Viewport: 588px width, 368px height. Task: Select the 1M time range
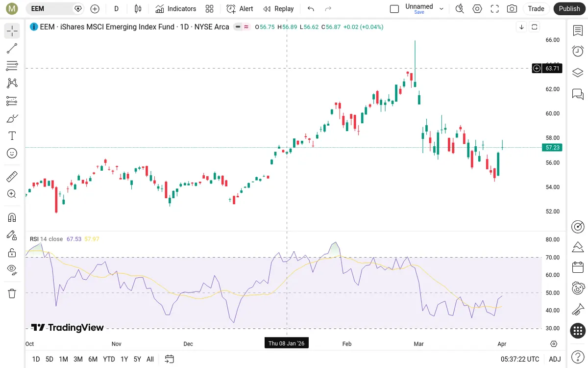click(63, 359)
